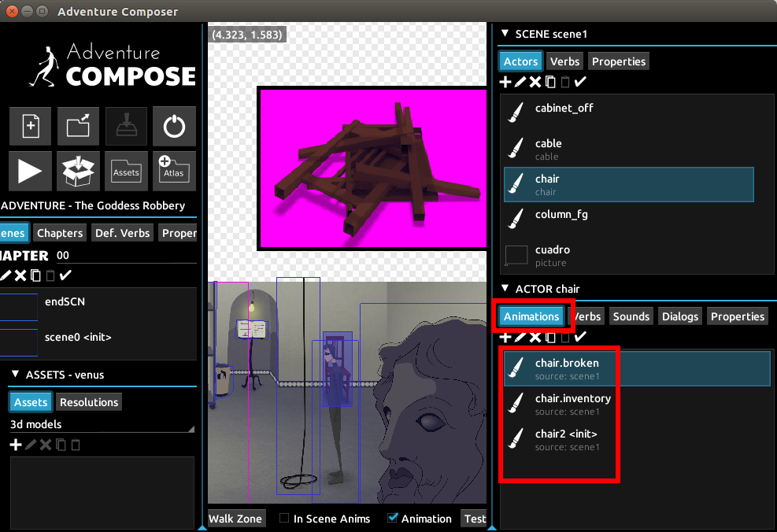Select the scene0 <init> scene
The image size is (777, 532).
tap(98, 343)
